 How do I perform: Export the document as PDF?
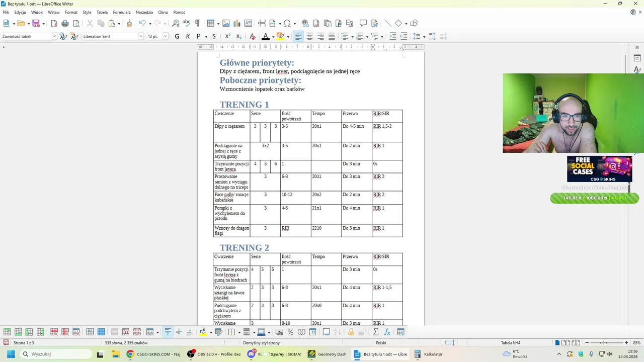click(54, 23)
